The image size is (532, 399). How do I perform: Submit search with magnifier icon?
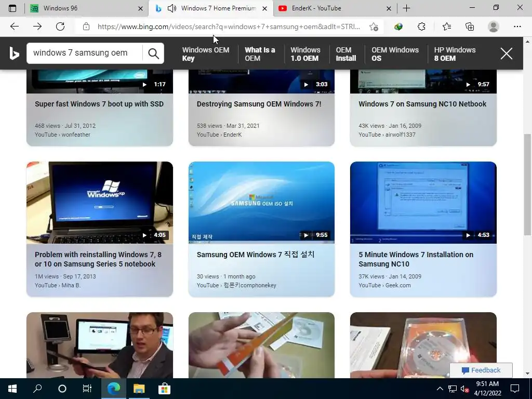(153, 54)
